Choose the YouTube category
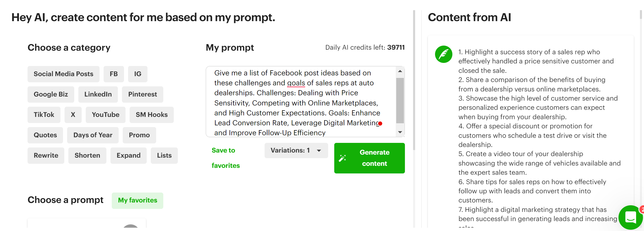This screenshot has width=644, height=231. [105, 115]
